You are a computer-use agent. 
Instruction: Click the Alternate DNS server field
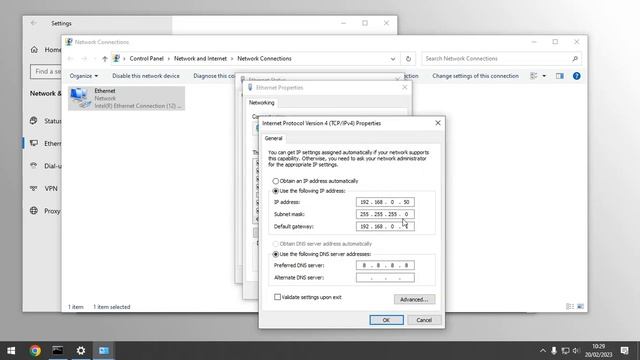pyautogui.click(x=385, y=278)
